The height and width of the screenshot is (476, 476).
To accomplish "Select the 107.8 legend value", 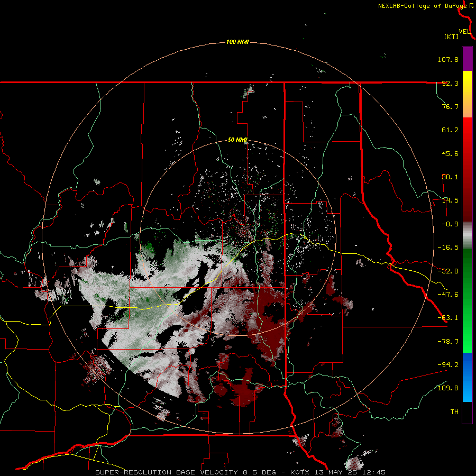I will [x=448, y=59].
